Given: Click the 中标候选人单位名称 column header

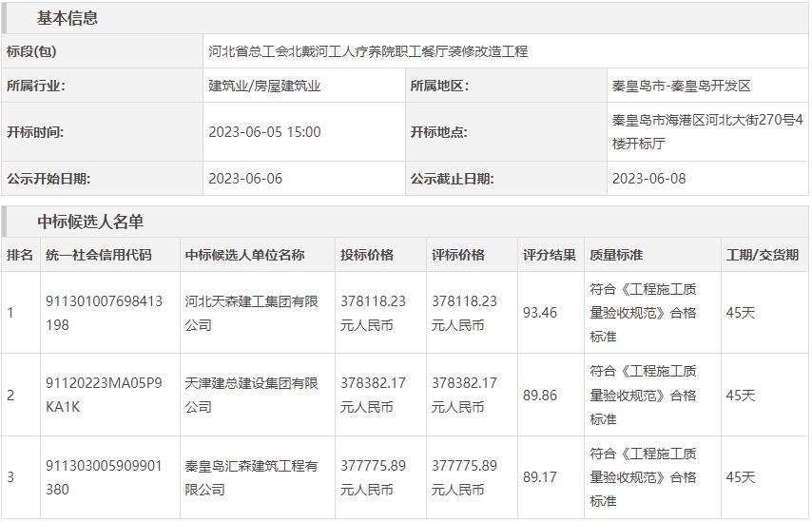Looking at the screenshot, I should coord(244,255).
